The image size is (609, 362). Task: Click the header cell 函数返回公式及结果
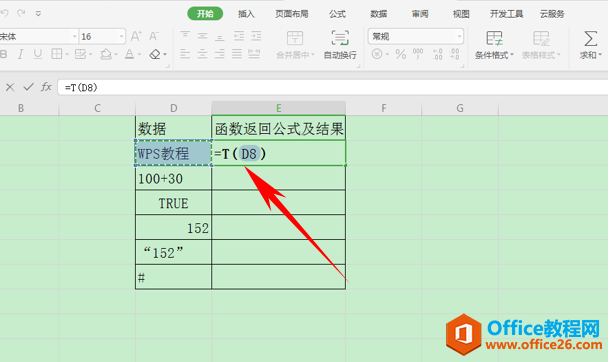(x=278, y=128)
